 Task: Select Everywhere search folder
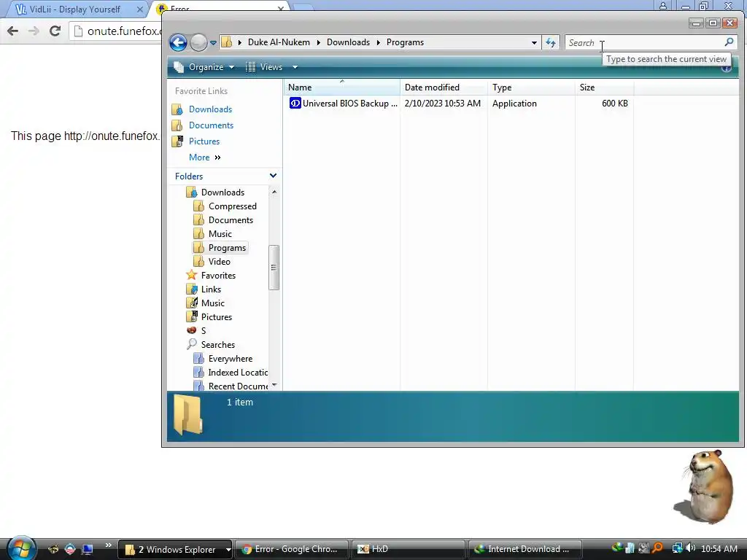(230, 359)
